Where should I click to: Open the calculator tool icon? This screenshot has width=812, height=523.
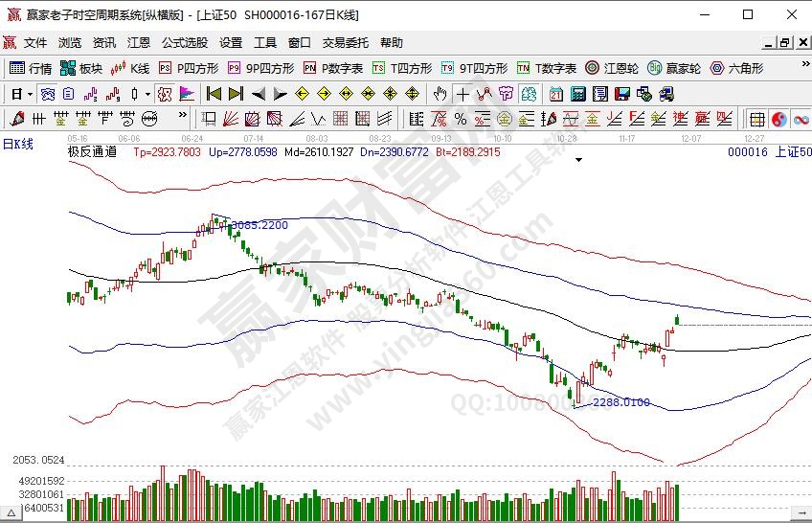coord(578,94)
